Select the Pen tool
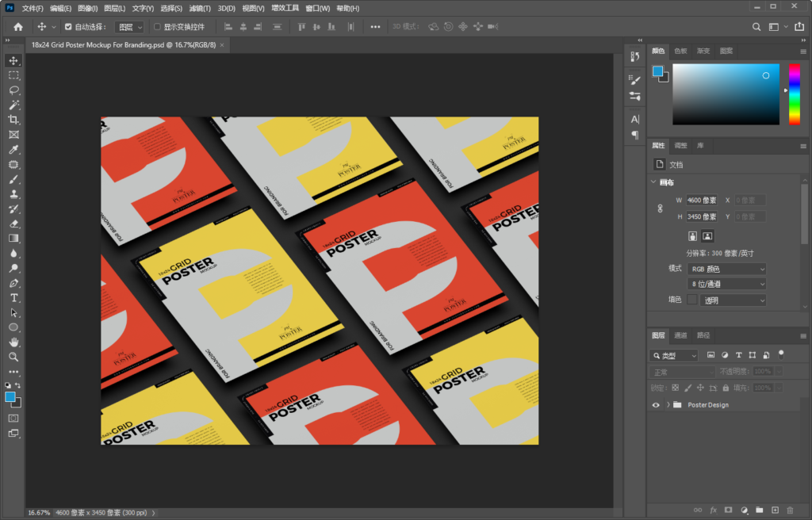Viewport: 812px width, 520px height. coord(13,283)
